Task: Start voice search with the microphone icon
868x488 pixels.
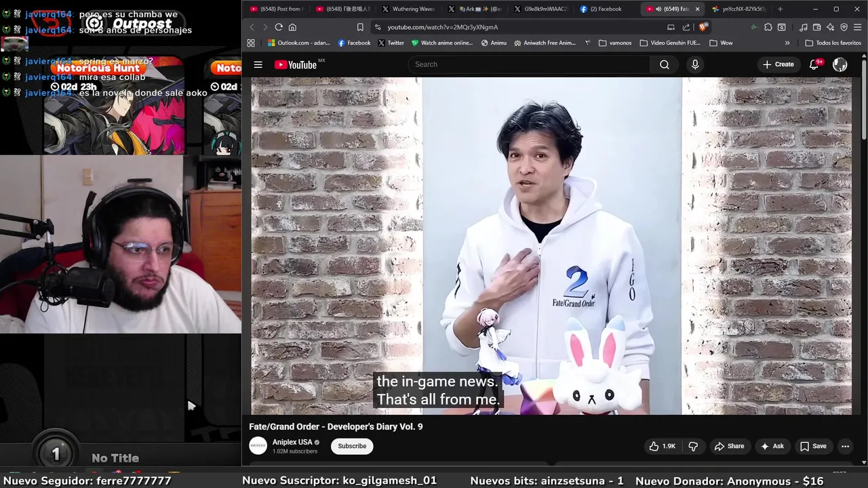Action: click(694, 64)
